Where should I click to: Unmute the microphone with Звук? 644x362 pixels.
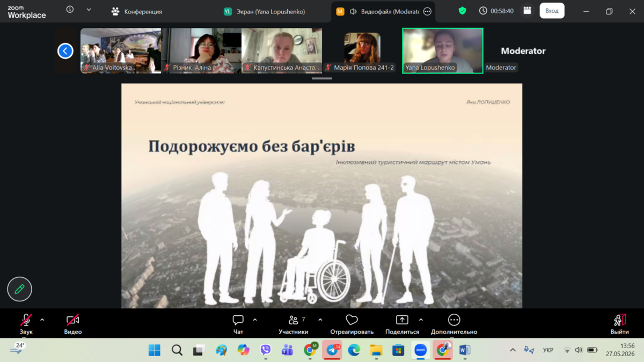click(x=26, y=324)
